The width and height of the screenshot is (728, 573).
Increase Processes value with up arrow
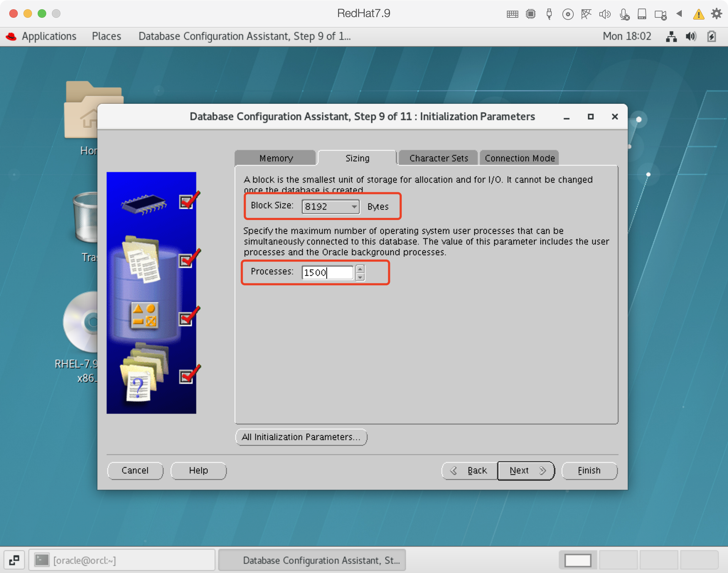point(360,269)
